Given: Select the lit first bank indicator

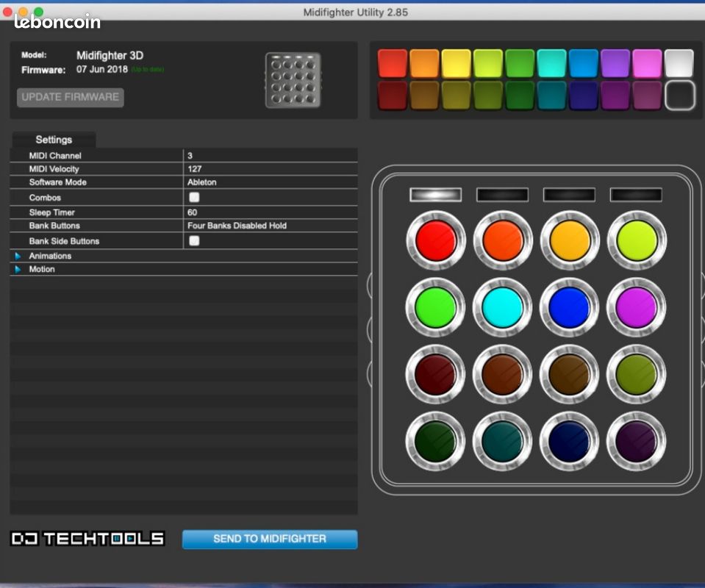Looking at the screenshot, I should 436,195.
